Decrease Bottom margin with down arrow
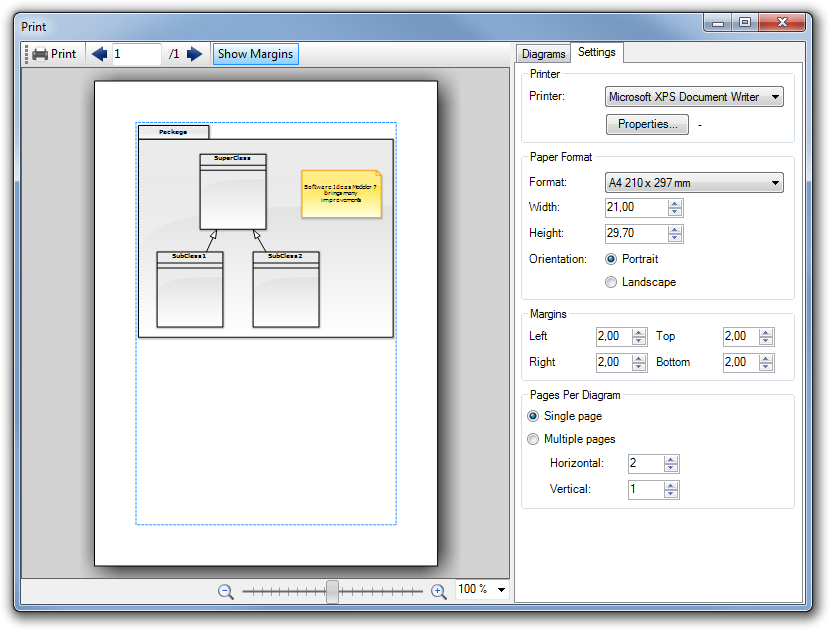Screen dimensions: 831x631 click(766, 367)
